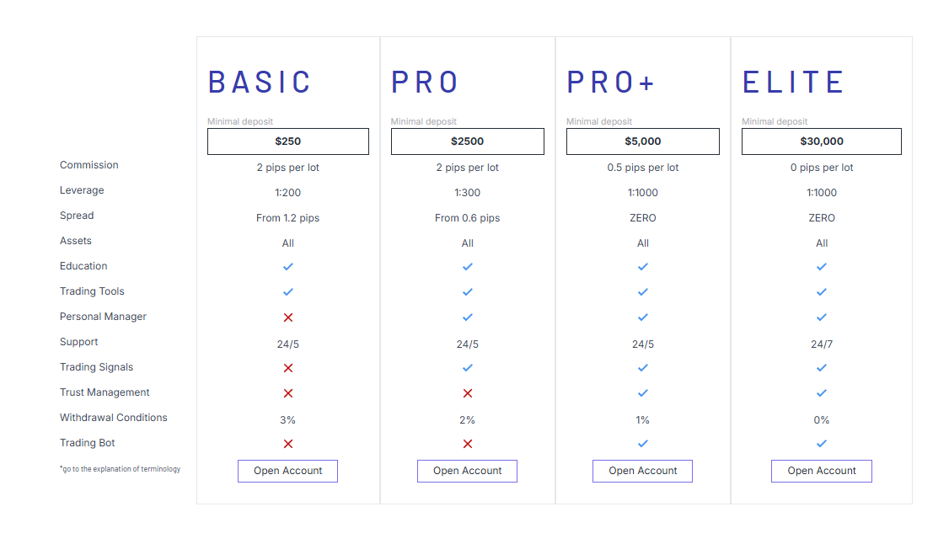Open Account for the Pro plan
The height and width of the screenshot is (560, 949).
click(x=468, y=471)
